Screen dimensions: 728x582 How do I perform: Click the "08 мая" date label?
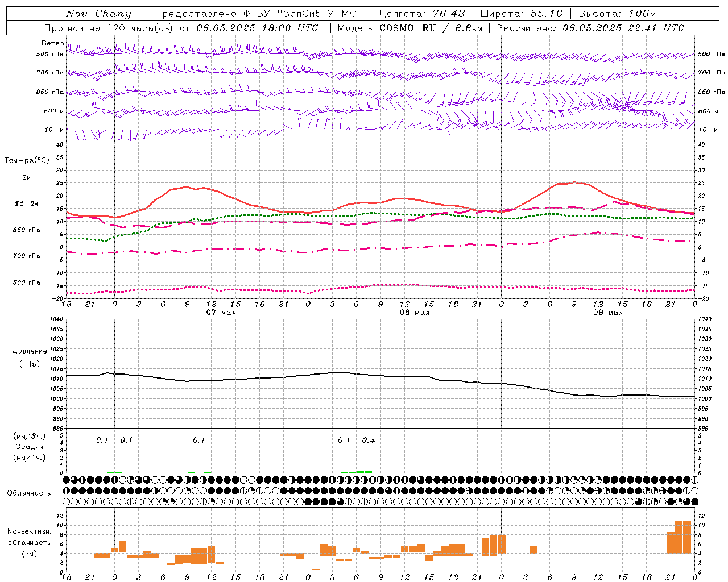click(414, 313)
